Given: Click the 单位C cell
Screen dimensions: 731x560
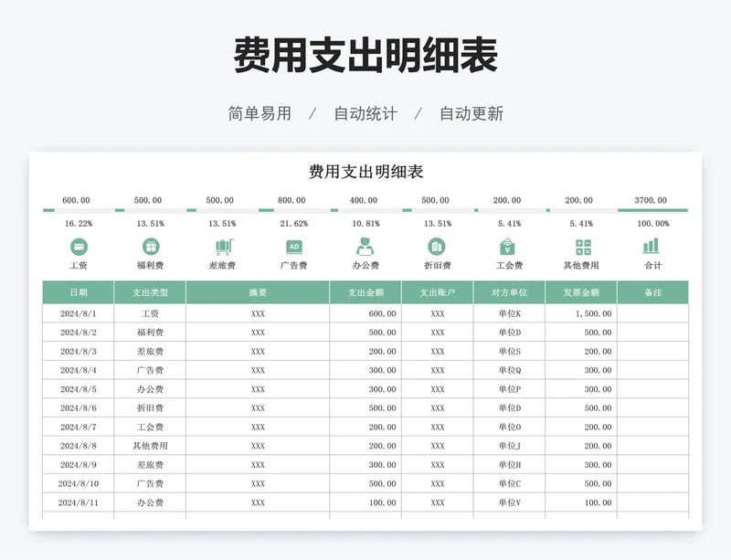Looking at the screenshot, I should click(509, 483).
